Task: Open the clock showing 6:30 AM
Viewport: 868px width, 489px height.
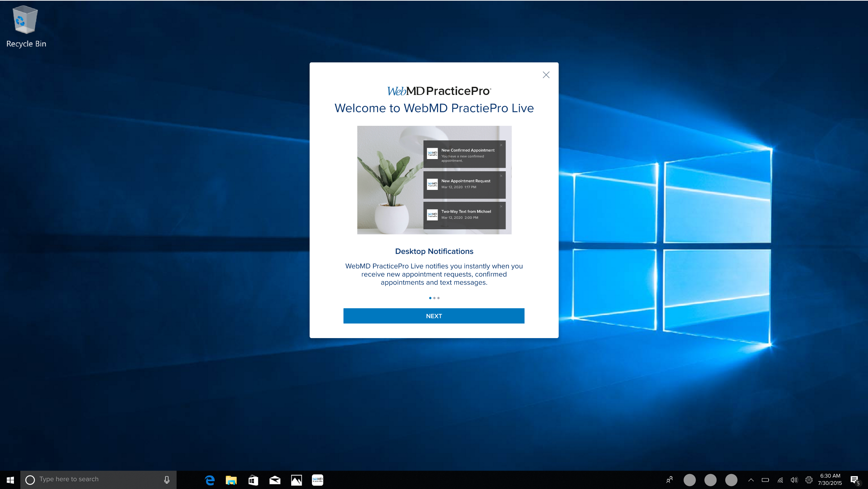Action: point(830,480)
